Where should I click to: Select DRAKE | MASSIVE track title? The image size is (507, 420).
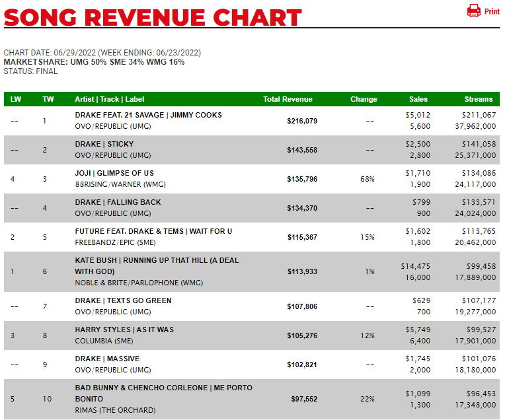[107, 359]
